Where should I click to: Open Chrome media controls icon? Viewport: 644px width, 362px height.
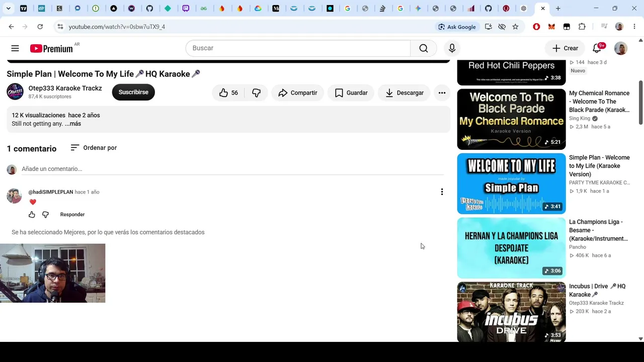click(604, 27)
